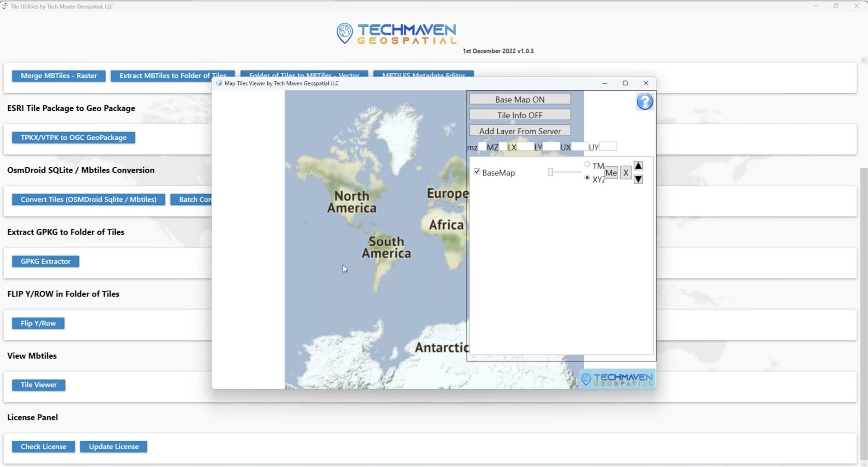Move BaseMap layer down with the down arrow
The height and width of the screenshot is (467, 868).
click(638, 179)
